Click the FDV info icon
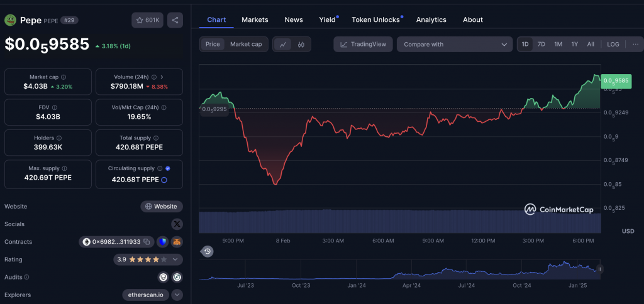This screenshot has width=644, height=304. tap(55, 107)
